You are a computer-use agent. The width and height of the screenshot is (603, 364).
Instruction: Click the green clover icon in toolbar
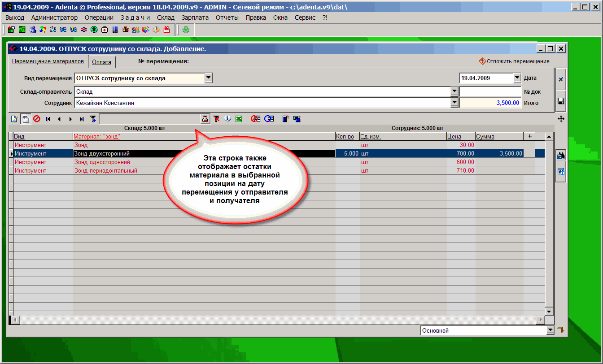186,30
